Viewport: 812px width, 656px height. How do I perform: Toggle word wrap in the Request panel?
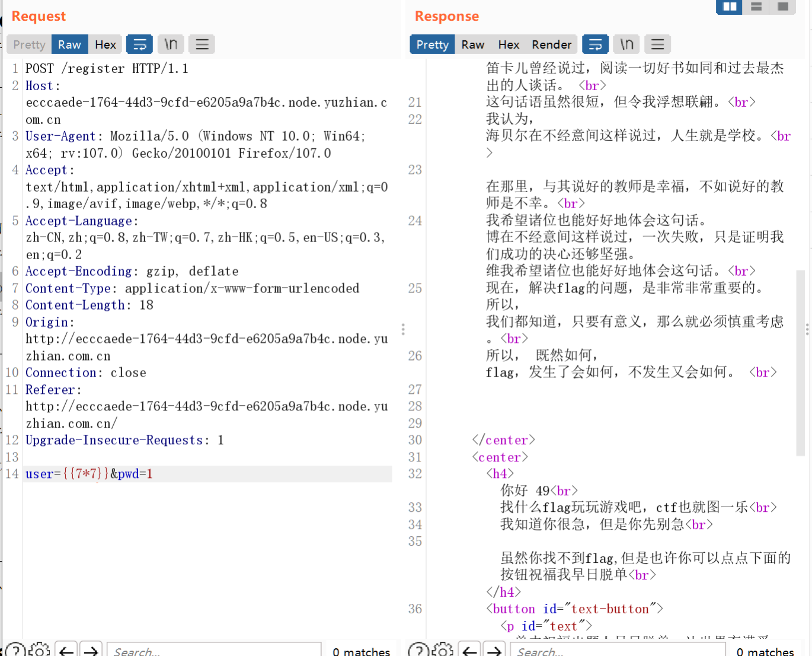139,44
